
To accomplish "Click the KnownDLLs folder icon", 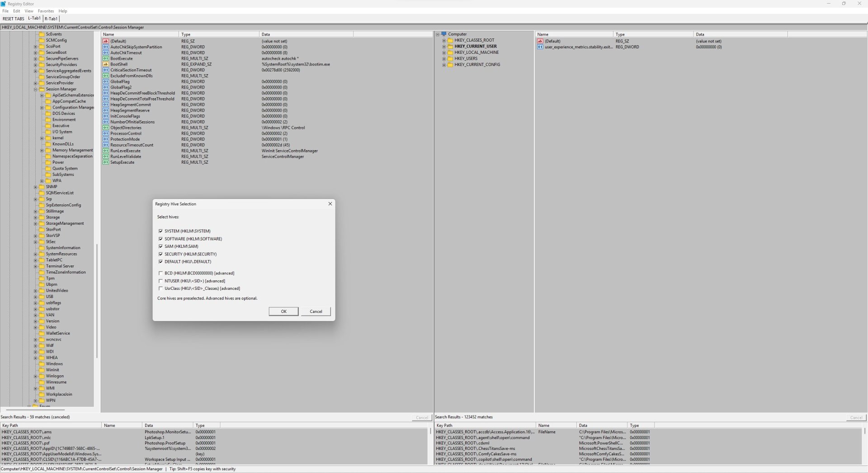I will (48, 144).
